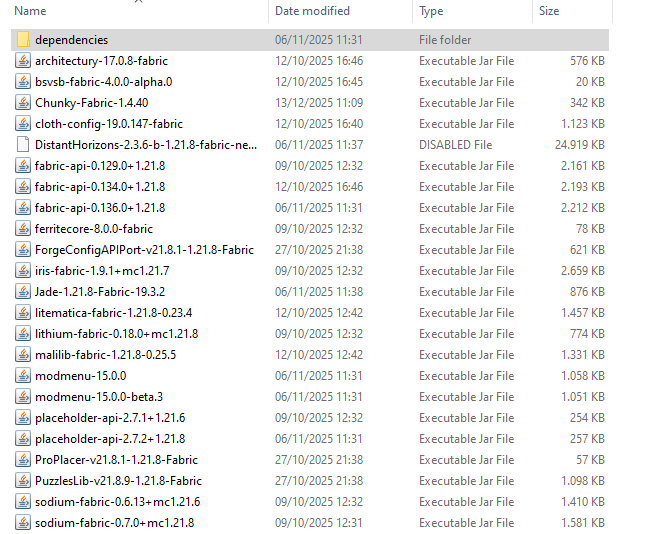The image size is (657, 534).
Task: Click the jar icon for cloth-config-19.0.147-fabric
Action: 23,124
